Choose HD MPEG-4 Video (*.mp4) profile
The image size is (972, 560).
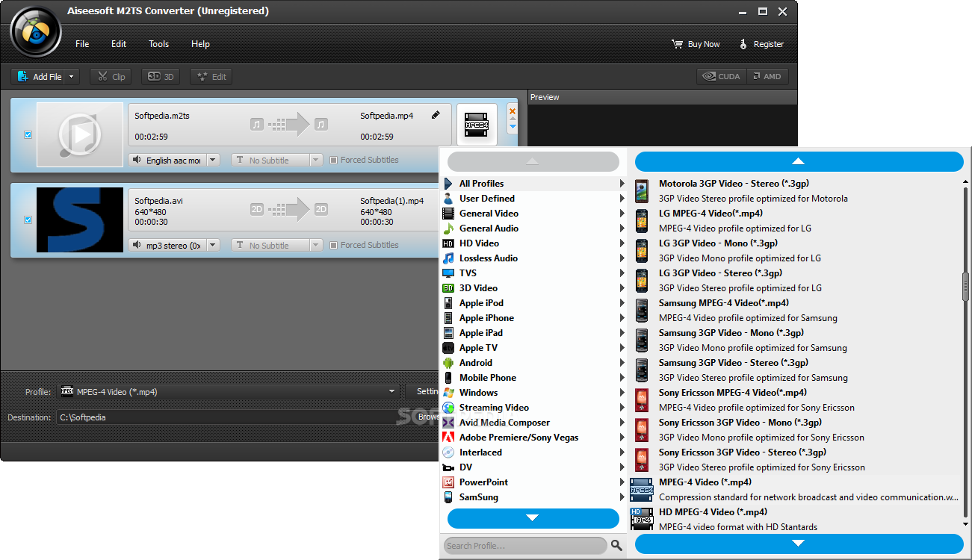[793, 520]
